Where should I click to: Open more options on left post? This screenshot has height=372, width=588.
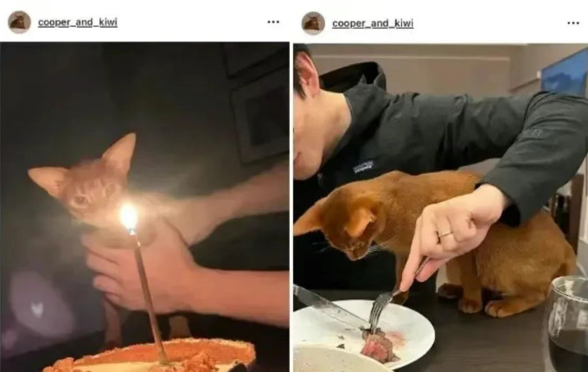[x=273, y=22]
